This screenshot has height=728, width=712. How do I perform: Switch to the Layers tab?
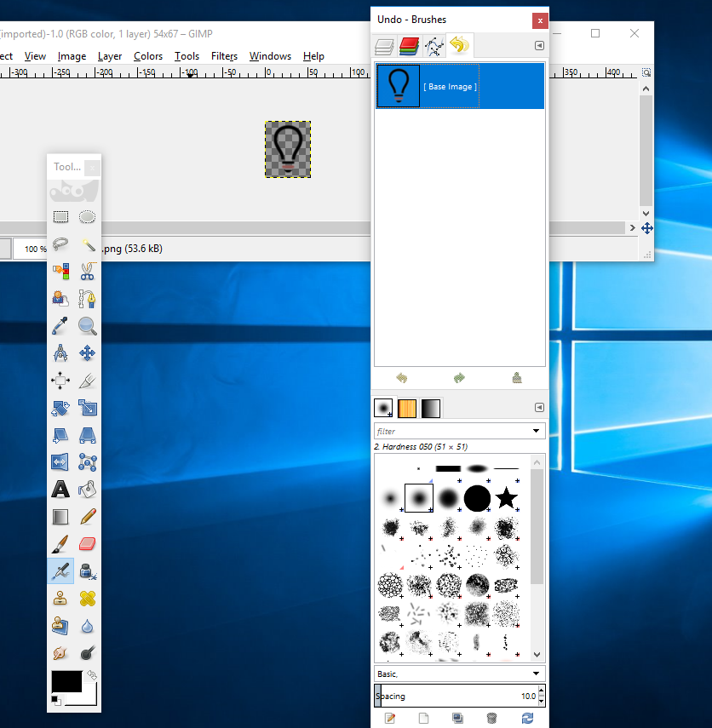point(385,46)
